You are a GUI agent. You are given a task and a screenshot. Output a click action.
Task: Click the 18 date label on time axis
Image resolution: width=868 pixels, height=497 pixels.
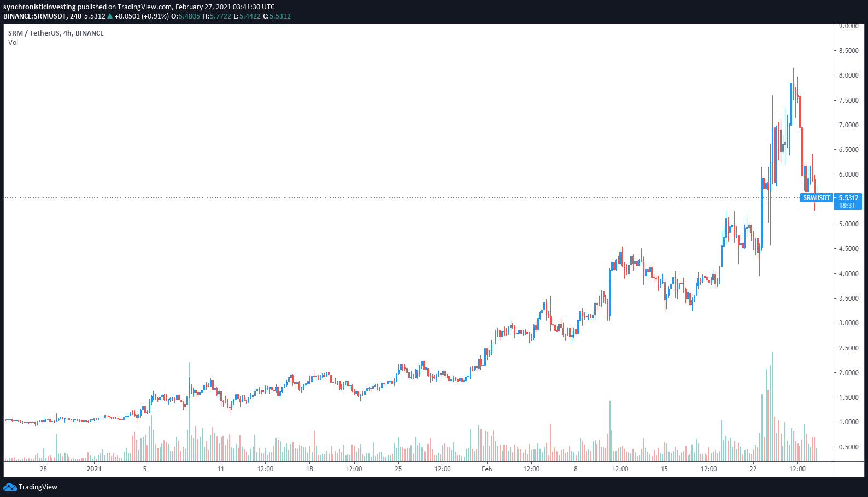pos(309,469)
